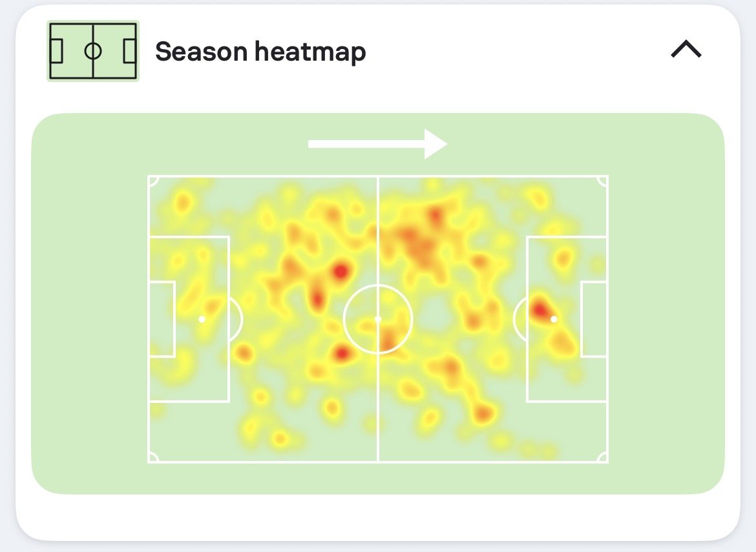Screen dimensions: 756x552
Task: Click the orange hotspot near the bottom-right wing
Action: click(482, 413)
